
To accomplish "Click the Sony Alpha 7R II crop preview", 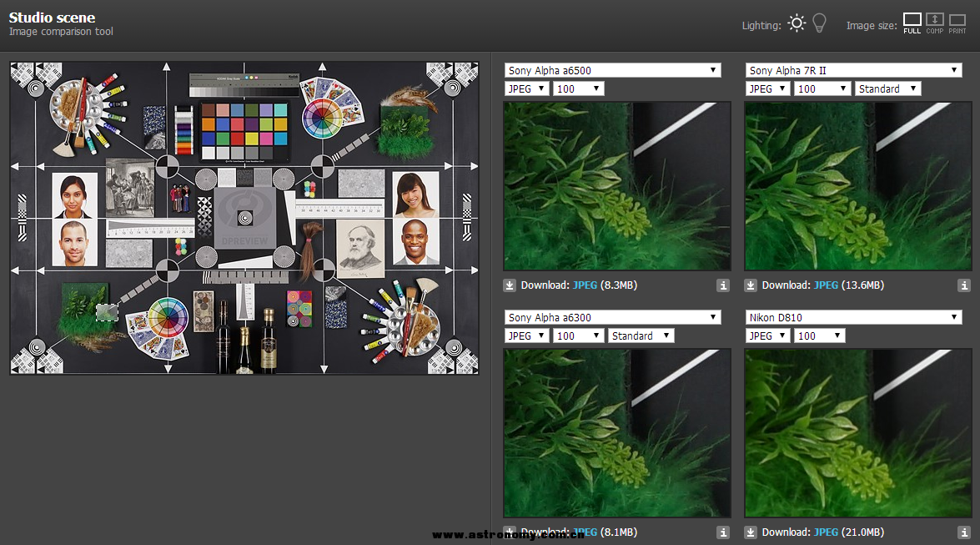I will click(x=858, y=186).
